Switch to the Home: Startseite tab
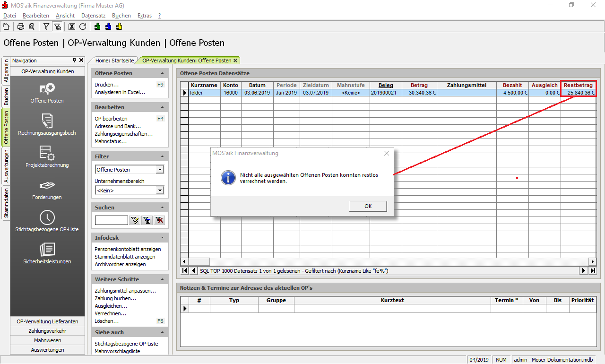Image resolution: width=605 pixels, height=364 pixels. pos(114,61)
